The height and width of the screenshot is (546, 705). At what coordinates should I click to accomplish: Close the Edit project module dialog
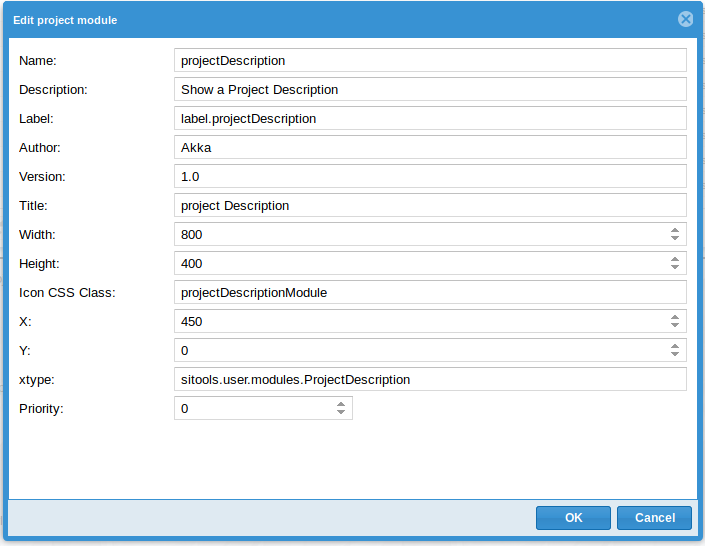click(x=685, y=19)
